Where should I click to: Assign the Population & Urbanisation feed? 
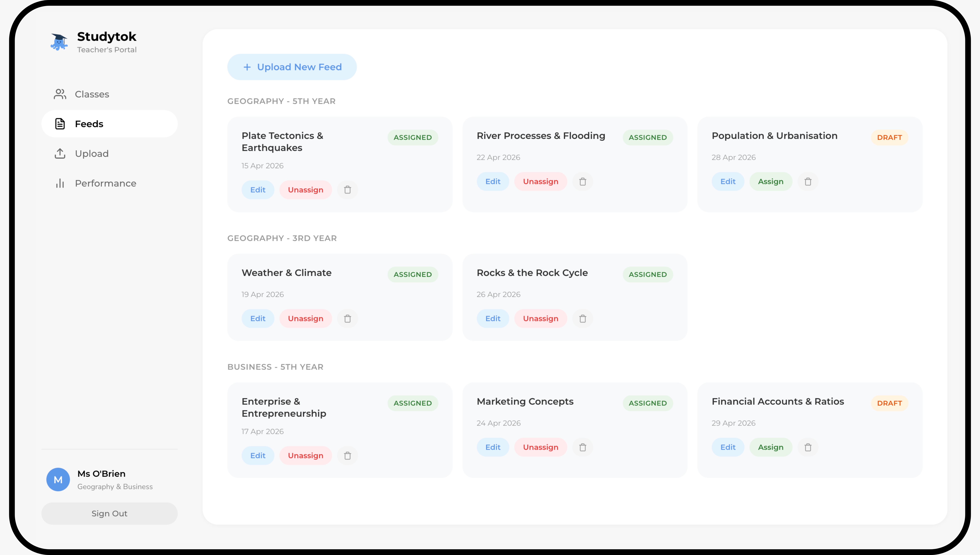(x=771, y=181)
